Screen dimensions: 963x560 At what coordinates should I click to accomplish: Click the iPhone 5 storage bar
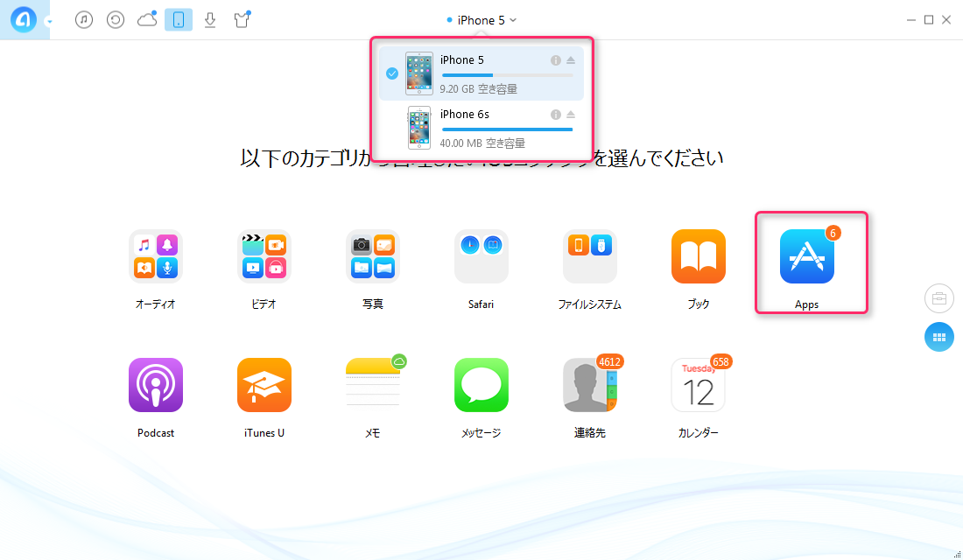coord(507,75)
